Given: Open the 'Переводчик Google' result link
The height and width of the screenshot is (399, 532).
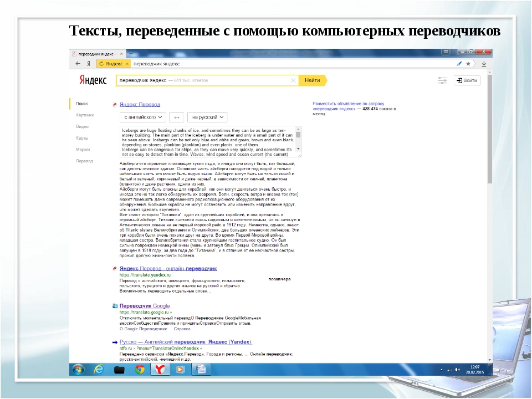Looking at the screenshot, I should 145,306.
